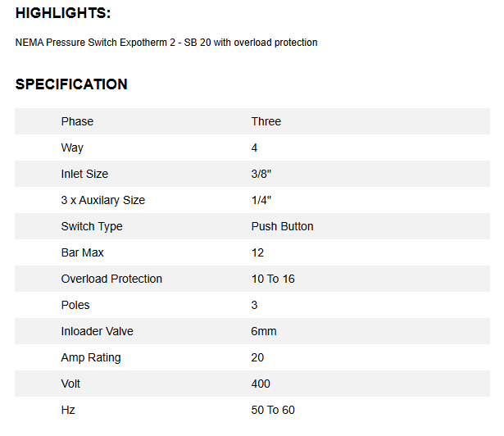Select the 3/8" inlet size value
504x436 pixels.
[x=261, y=174]
